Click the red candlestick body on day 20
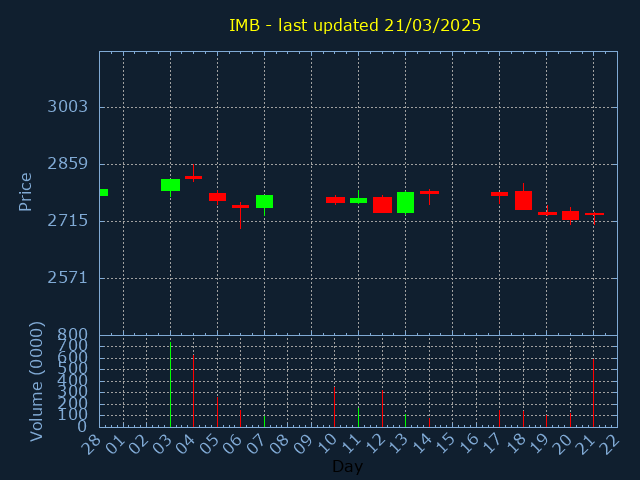Screen dimensions: 640x480 [571, 216]
